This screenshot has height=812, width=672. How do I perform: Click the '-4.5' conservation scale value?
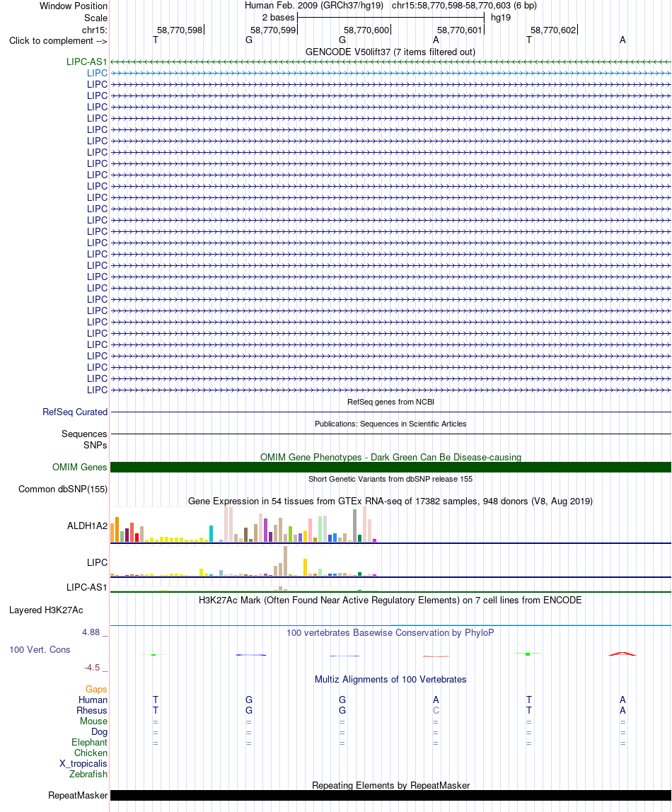[92, 668]
